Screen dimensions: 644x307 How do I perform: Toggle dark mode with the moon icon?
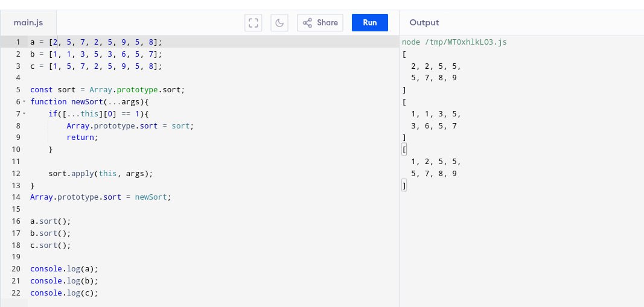279,23
